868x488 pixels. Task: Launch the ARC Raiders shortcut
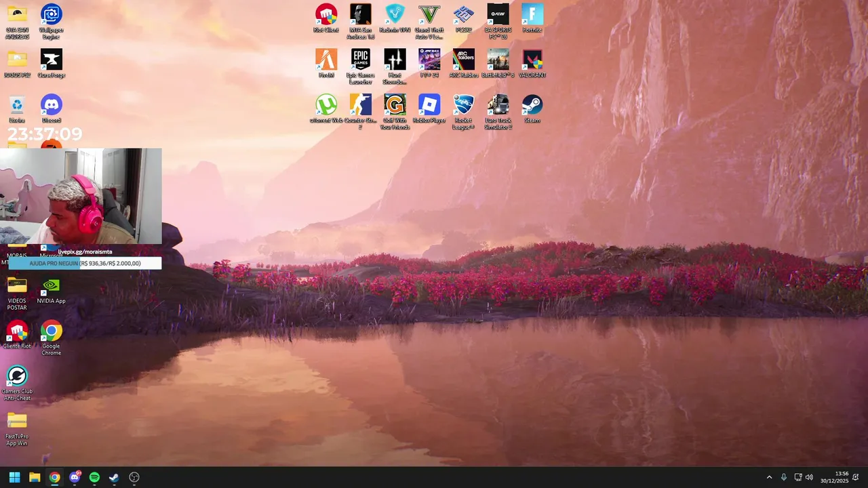[x=464, y=64]
